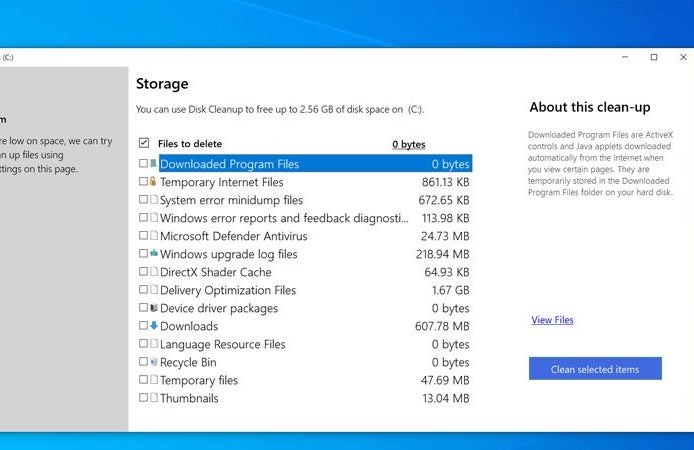Check the Downloads checkbox
This screenshot has height=450, width=694.
(143, 325)
